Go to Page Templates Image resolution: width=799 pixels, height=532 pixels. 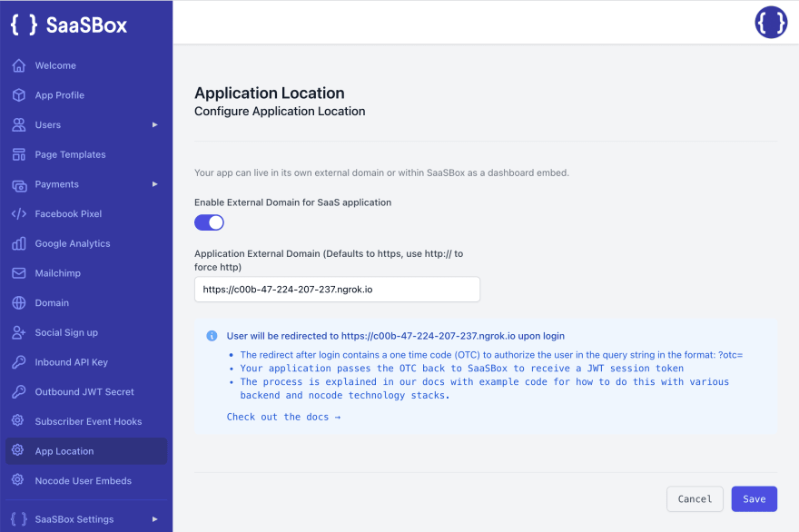pyautogui.click(x=86, y=154)
